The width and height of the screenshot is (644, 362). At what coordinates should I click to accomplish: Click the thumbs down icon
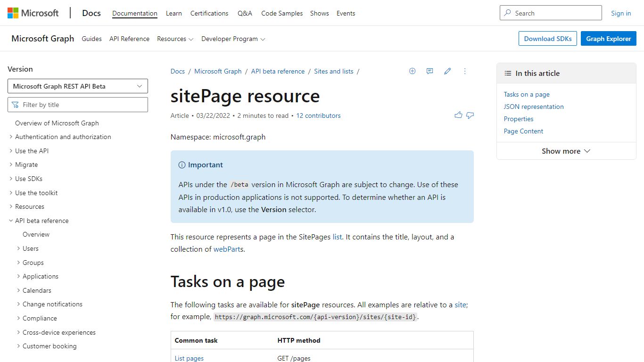tap(470, 115)
